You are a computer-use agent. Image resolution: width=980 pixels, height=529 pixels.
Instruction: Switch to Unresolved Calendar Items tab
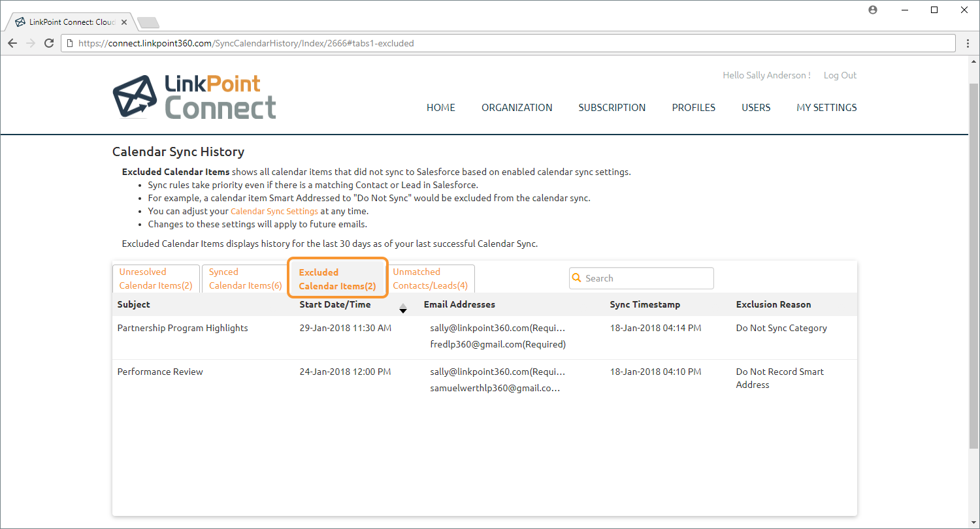[156, 279]
